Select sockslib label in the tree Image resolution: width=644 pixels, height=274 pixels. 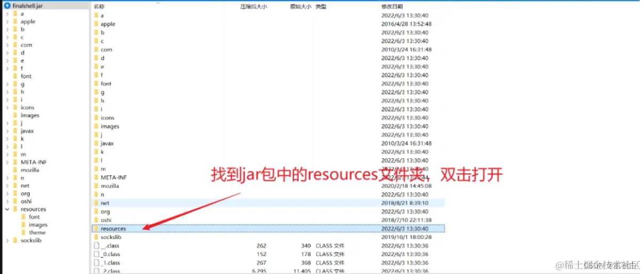[31, 241]
